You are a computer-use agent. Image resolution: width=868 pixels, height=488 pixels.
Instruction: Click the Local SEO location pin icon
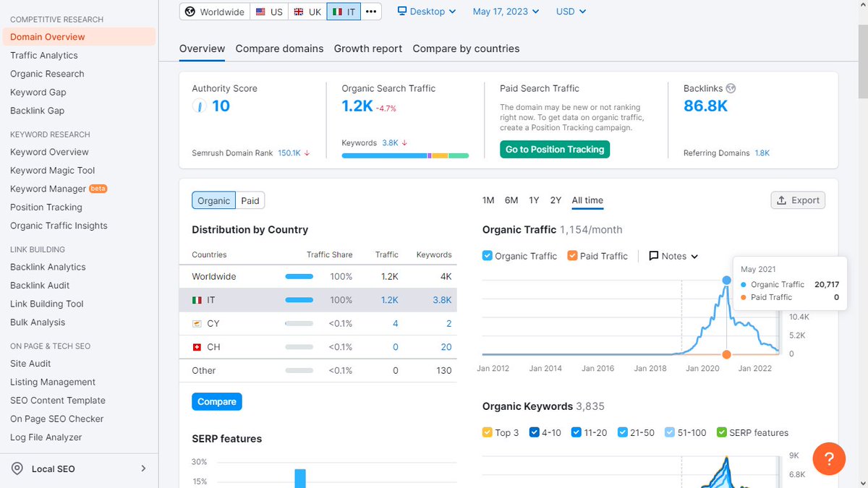pyautogui.click(x=17, y=468)
